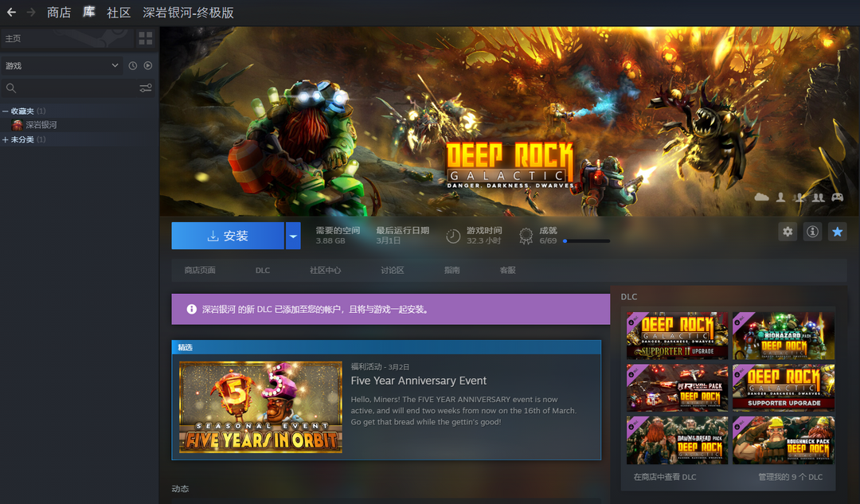Open the advanced filter sliders icon
This screenshot has height=504, width=860.
(x=146, y=88)
